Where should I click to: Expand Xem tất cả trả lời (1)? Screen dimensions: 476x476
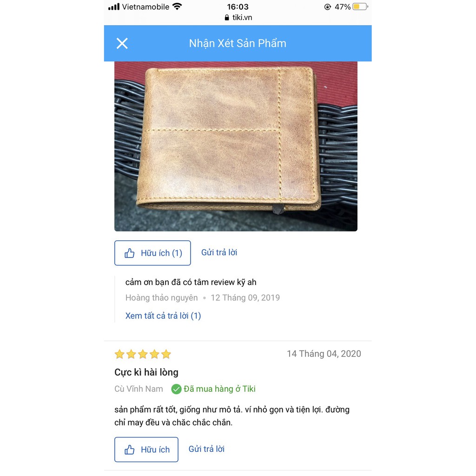tap(163, 316)
